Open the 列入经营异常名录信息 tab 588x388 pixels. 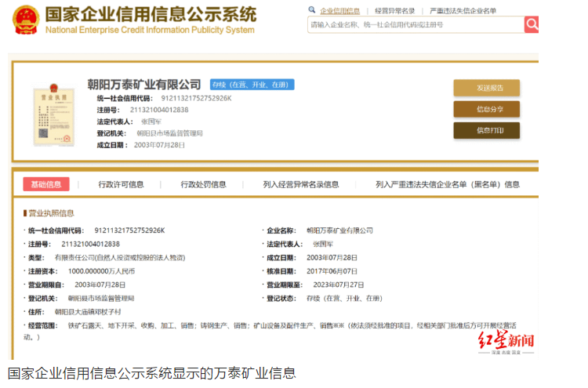pos(301,184)
